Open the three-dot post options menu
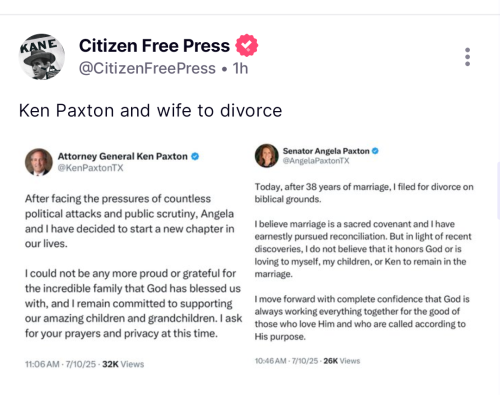The image size is (500, 395). click(x=467, y=57)
